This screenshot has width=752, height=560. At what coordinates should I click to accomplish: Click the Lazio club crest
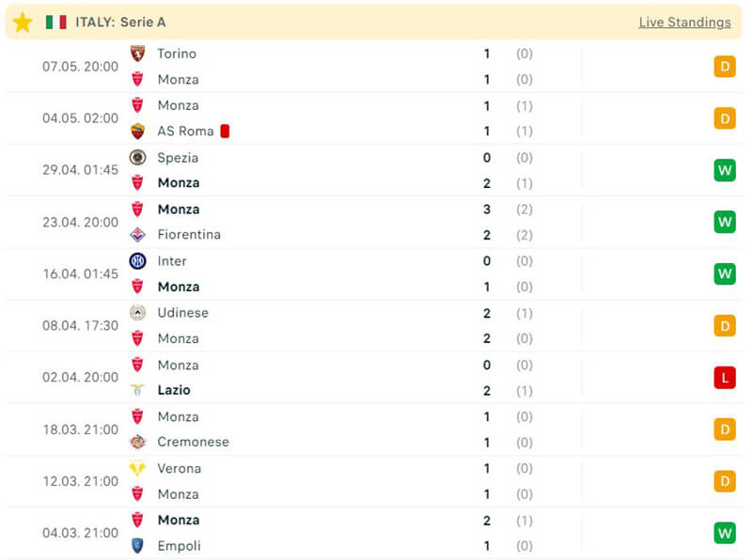click(x=137, y=390)
